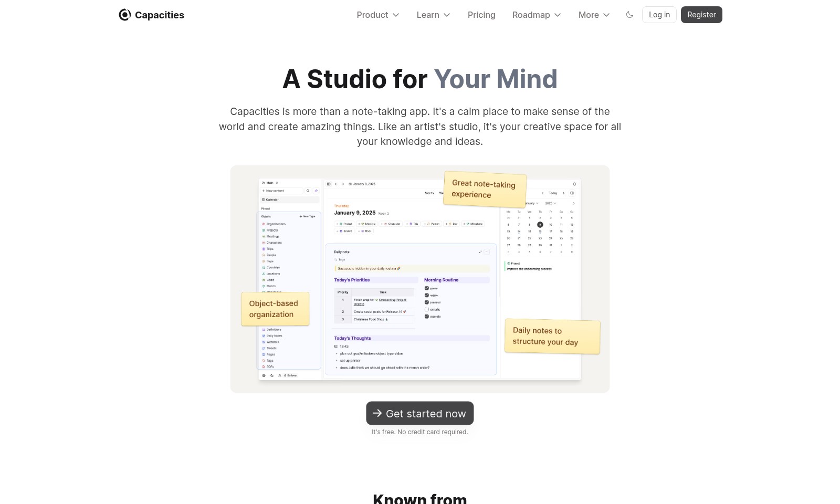
Task: Go to the Pricing page
Action: click(x=481, y=15)
